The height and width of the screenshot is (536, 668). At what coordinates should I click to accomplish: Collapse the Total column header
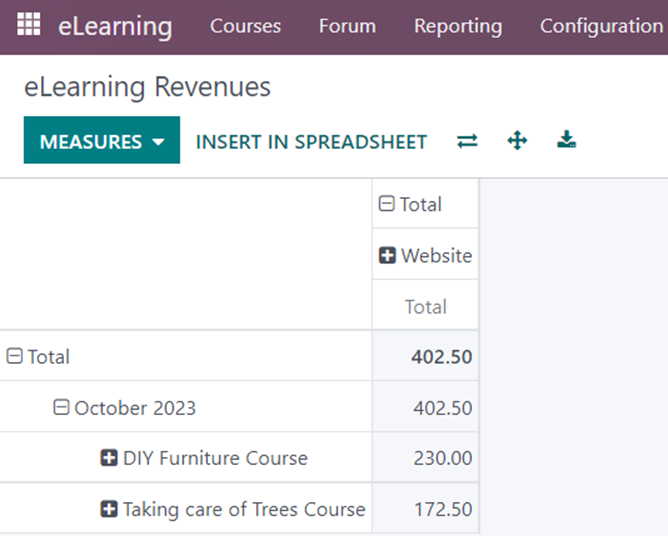coord(387,204)
